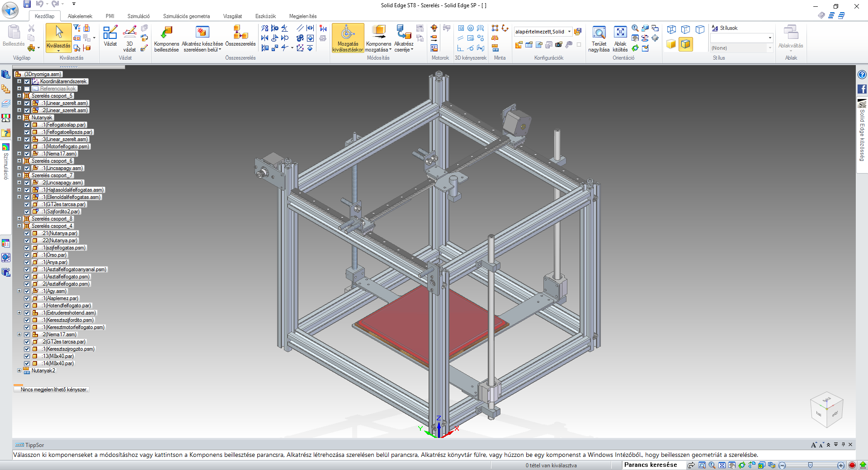
Task: Click the Terület nagyítása zoom icon
Action: 599,33
